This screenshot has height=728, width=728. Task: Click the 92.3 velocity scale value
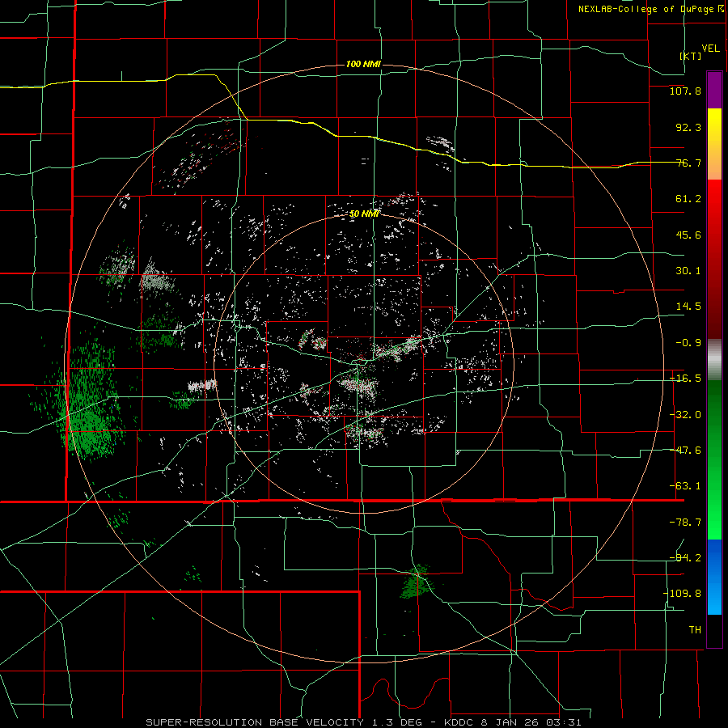pyautogui.click(x=688, y=127)
